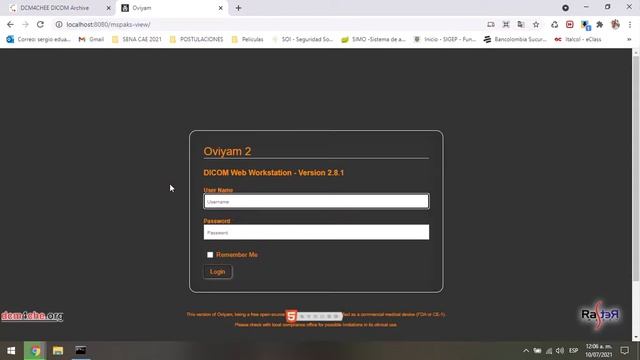This screenshot has height=360, width=640.
Task: Go forward to the next page
Action: (25, 24)
